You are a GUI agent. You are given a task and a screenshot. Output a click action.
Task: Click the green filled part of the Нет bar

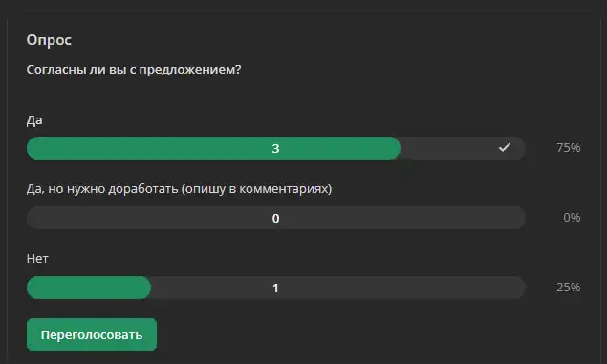pyautogui.click(x=89, y=288)
